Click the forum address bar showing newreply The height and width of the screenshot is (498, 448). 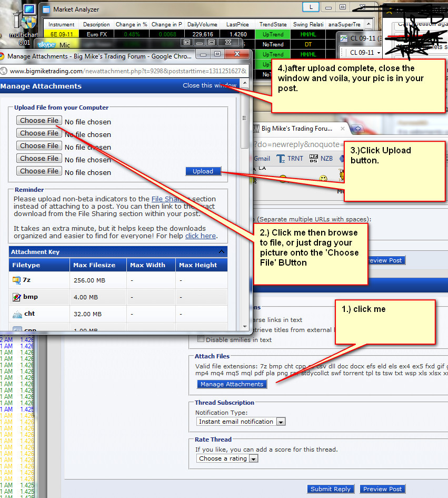pyautogui.click(x=298, y=144)
